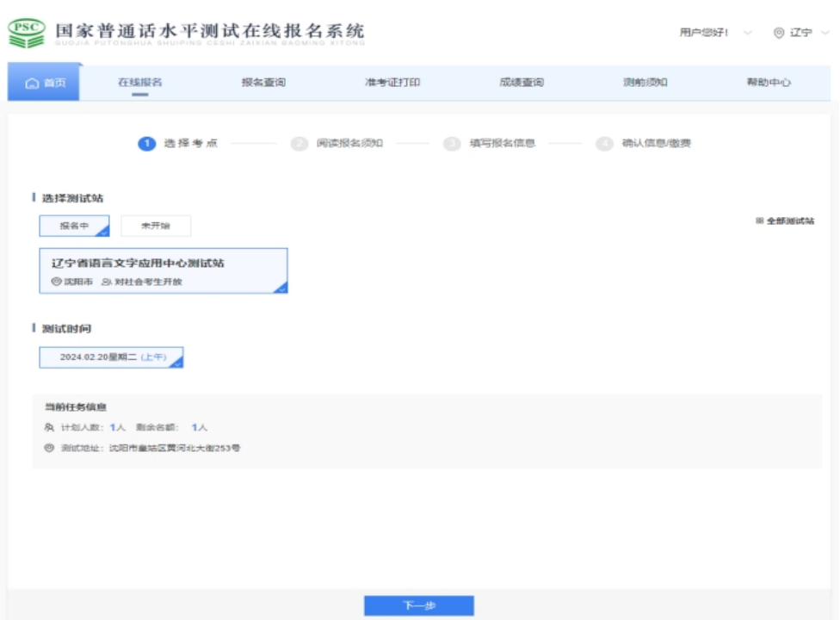
Task: Click the location pin icon beside 辽宁
Action: pos(778,33)
